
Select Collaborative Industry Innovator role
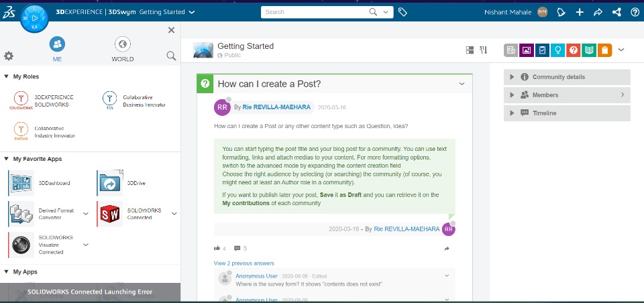[x=43, y=132]
